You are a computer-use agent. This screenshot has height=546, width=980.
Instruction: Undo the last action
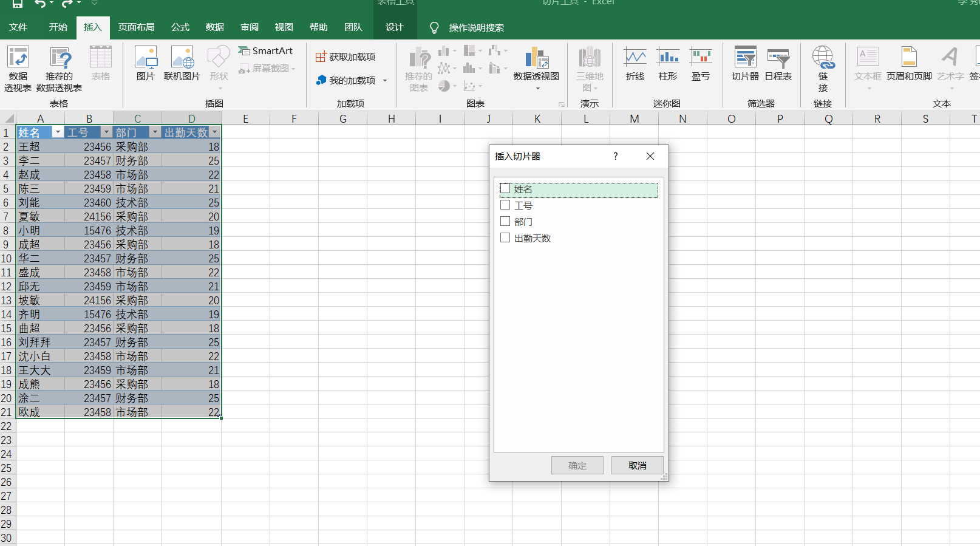click(x=40, y=4)
